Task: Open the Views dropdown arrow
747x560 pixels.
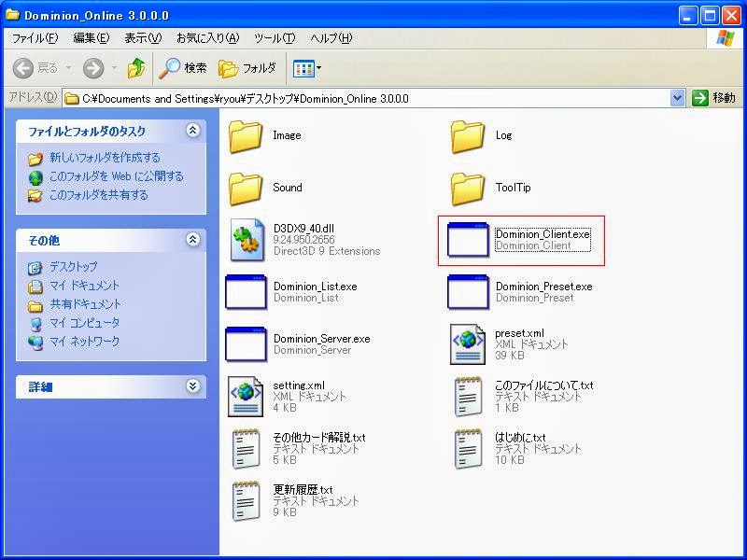Action: [318, 68]
